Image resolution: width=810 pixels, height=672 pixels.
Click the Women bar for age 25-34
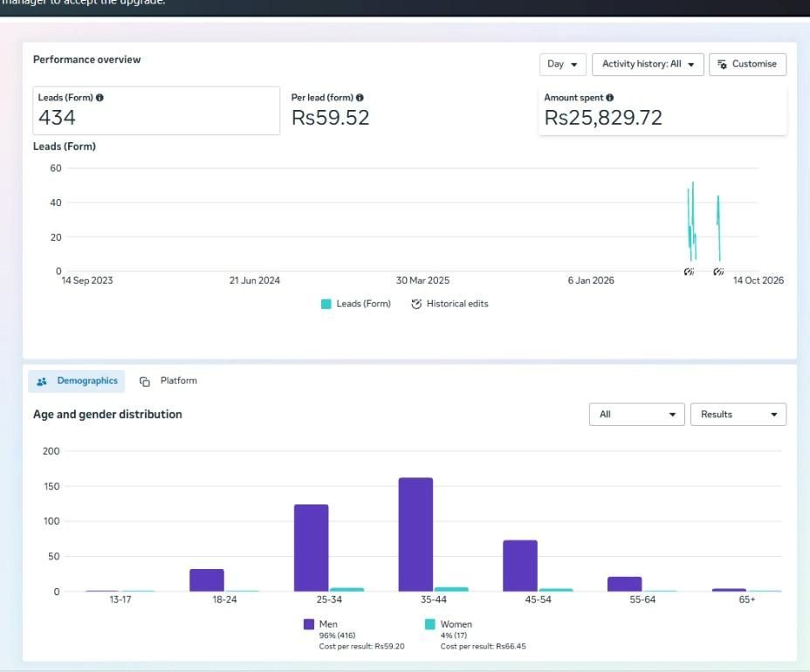tap(347, 589)
